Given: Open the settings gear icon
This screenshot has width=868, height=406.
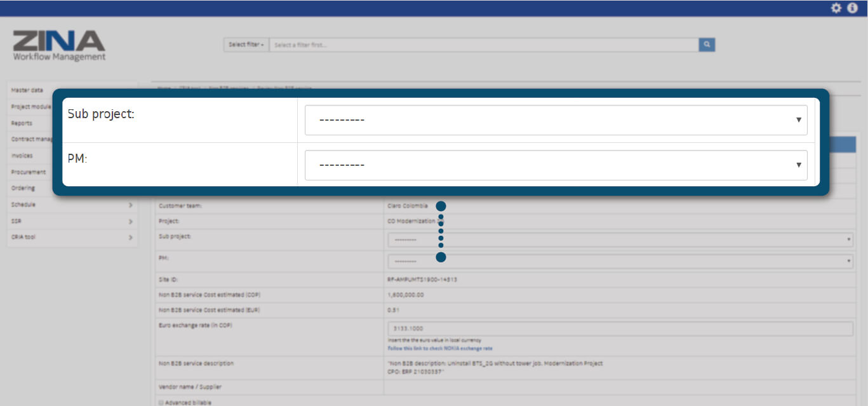Looking at the screenshot, I should 836,8.
